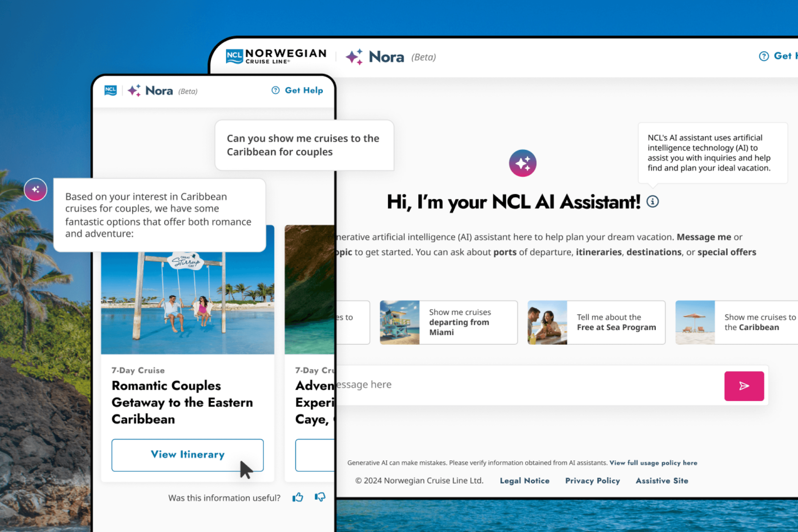Viewport: 798px width, 532px height.
Task: Click the info icon beside AI Assistant heading
Action: point(652,202)
